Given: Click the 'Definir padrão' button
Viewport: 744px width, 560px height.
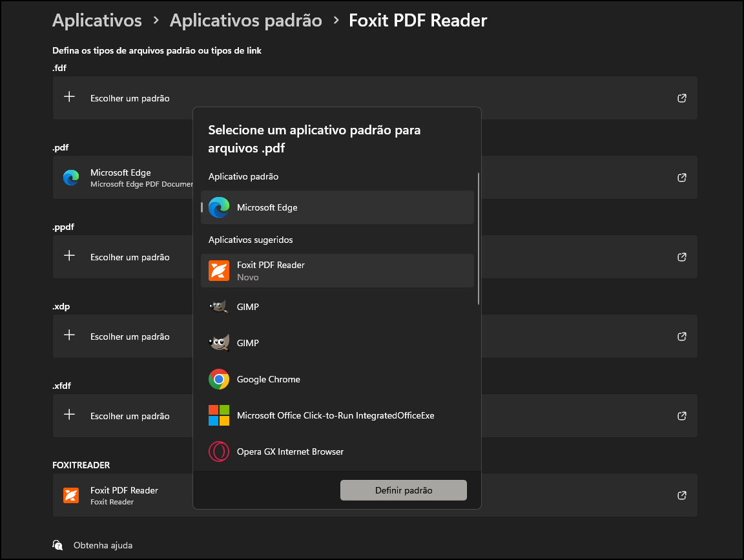Looking at the screenshot, I should click(x=403, y=490).
